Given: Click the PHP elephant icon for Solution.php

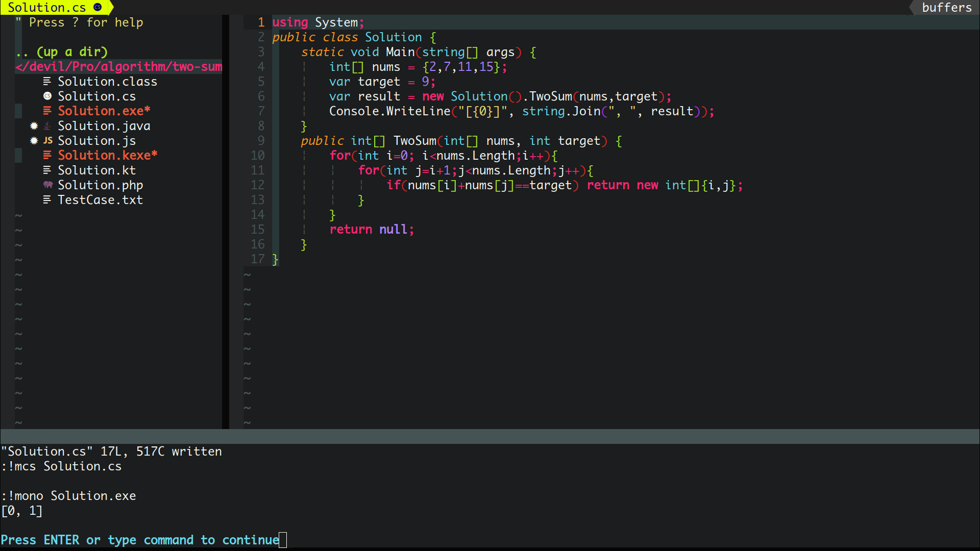Looking at the screenshot, I should (47, 185).
